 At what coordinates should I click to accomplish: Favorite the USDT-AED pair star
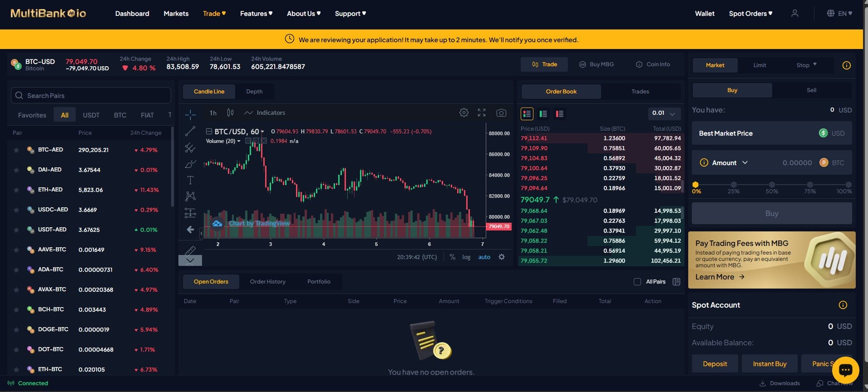click(16, 230)
